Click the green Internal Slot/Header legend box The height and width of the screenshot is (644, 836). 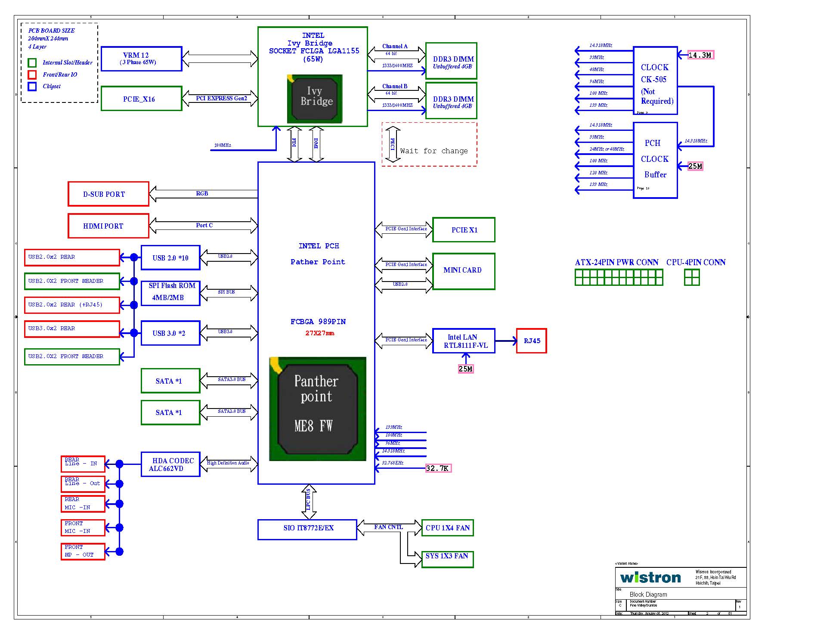pyautogui.click(x=32, y=63)
